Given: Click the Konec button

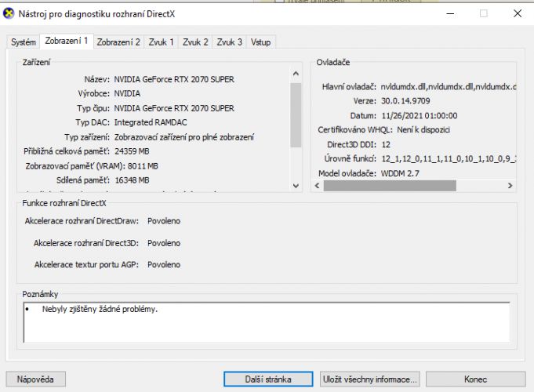Looking at the screenshot, I should click(475, 379).
